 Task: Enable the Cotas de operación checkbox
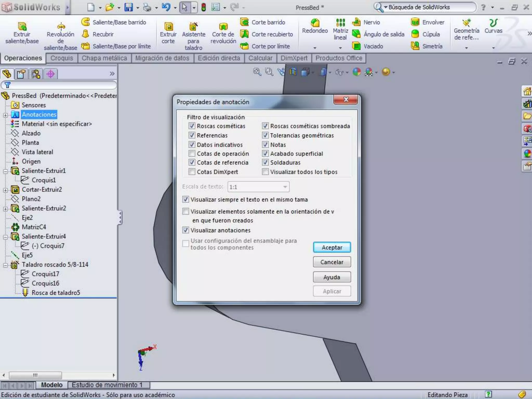192,154
